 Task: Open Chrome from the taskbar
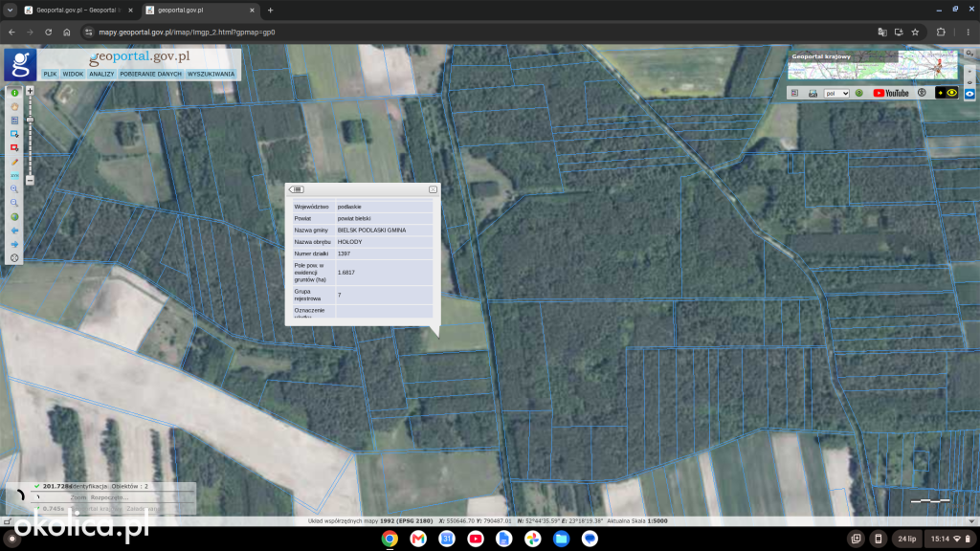pos(390,539)
